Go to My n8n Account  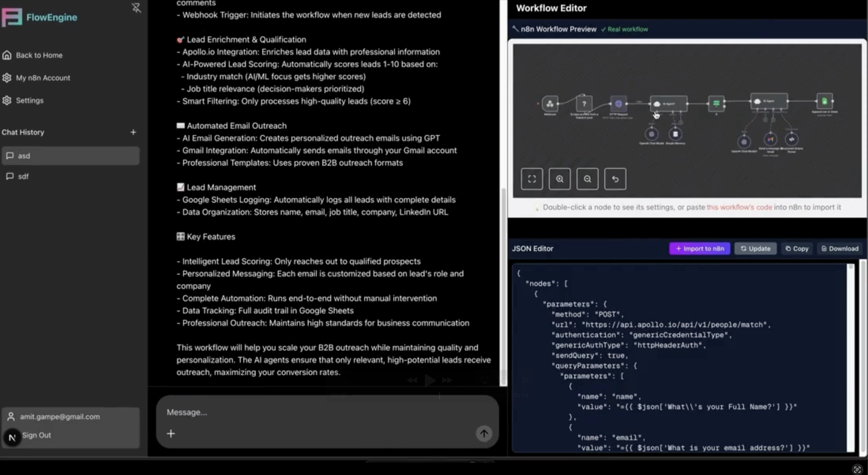tap(43, 78)
